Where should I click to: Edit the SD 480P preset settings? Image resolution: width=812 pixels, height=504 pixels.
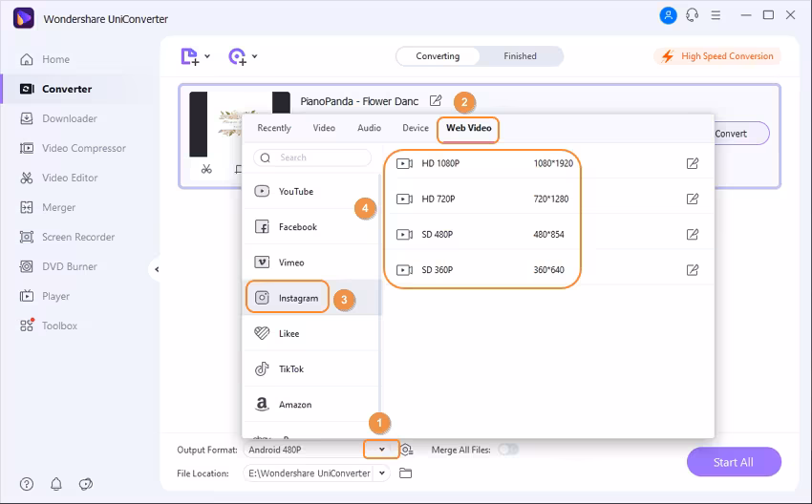693,235
